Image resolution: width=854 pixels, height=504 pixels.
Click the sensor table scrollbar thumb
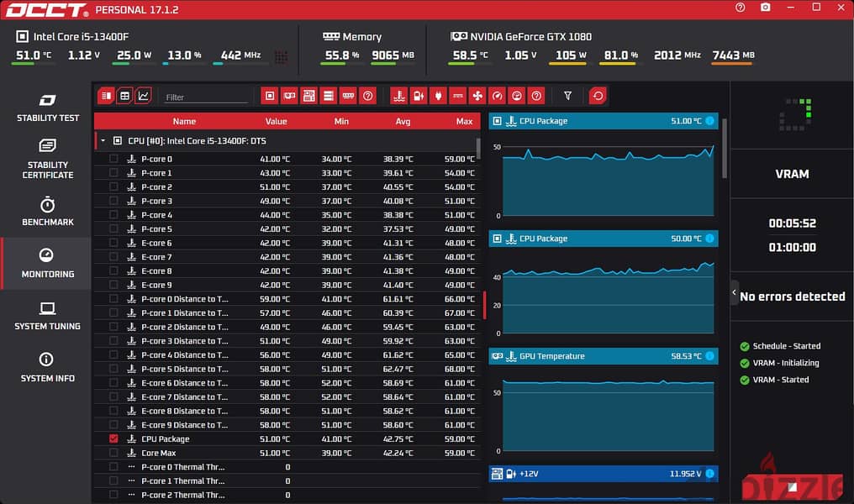point(478,148)
